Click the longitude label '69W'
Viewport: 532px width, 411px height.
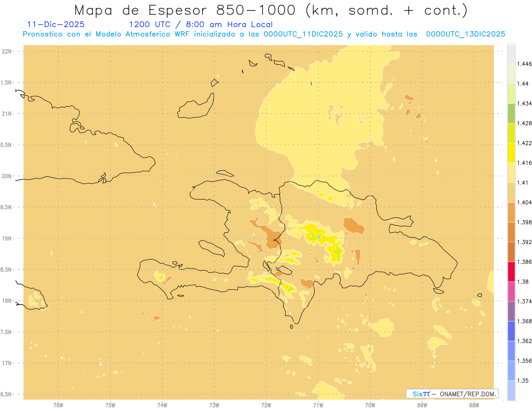click(422, 405)
